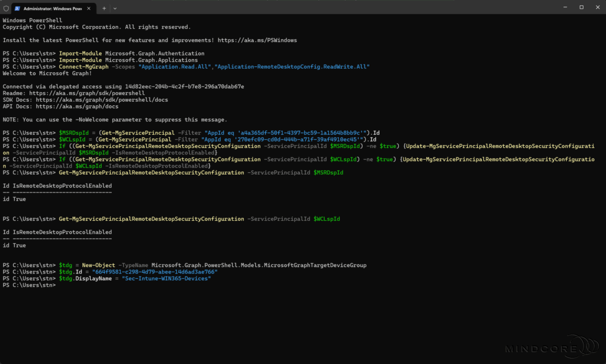Screen dimensions: 606x364
Task: Expand the new tab profile dropdown arrow
Action: (115, 8)
